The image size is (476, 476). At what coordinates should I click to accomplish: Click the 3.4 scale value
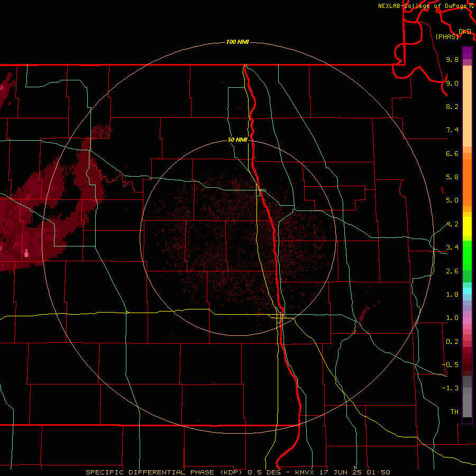(452, 248)
